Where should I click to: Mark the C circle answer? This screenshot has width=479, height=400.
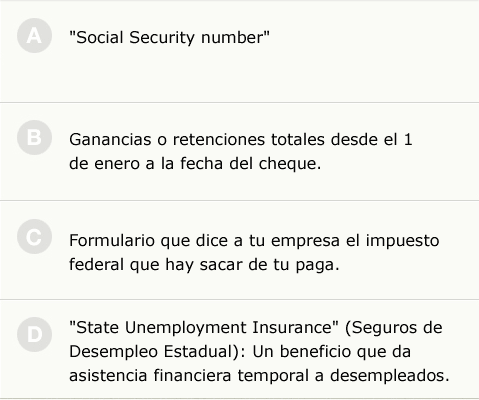[x=34, y=237]
